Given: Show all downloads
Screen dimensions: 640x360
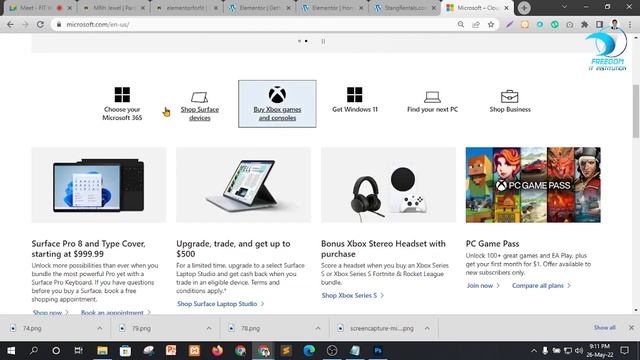Looking at the screenshot, I should pyautogui.click(x=604, y=327).
